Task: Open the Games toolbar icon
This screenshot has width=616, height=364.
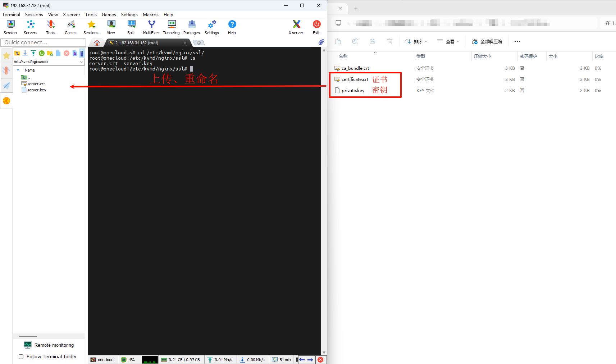Action: tap(71, 27)
